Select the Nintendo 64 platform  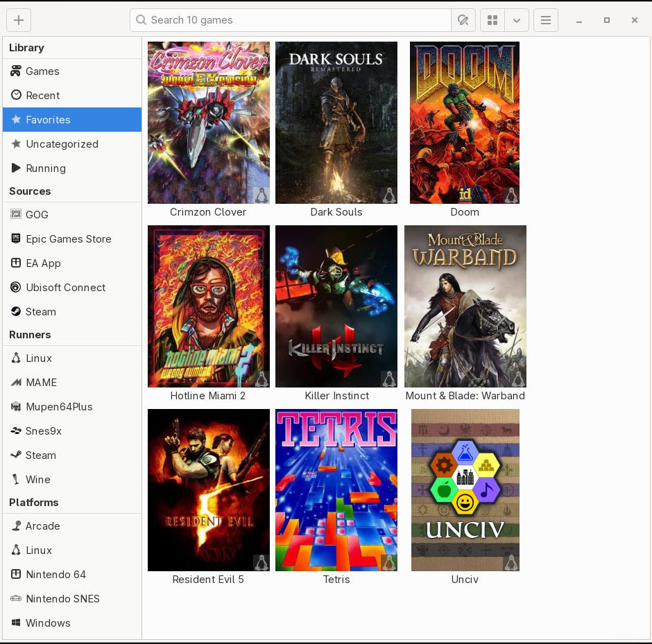pos(72,574)
